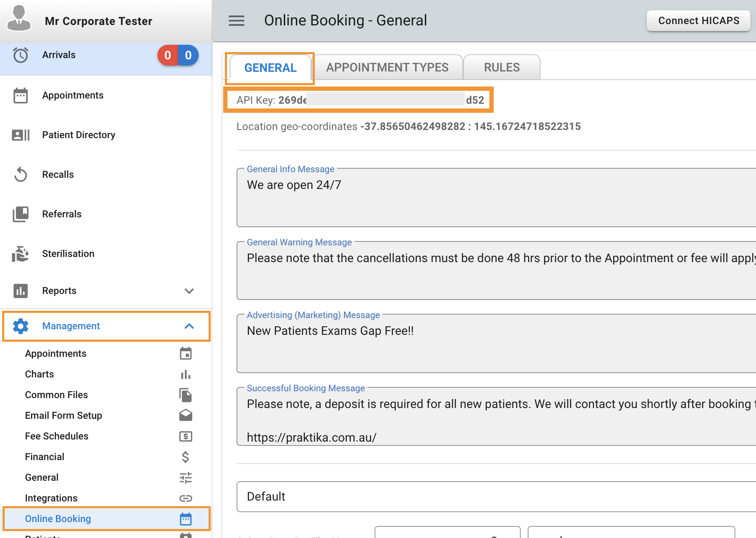Viewport: 756px width, 538px height.
Task: Click the calendar icon beside Online Booking
Action: point(186,519)
